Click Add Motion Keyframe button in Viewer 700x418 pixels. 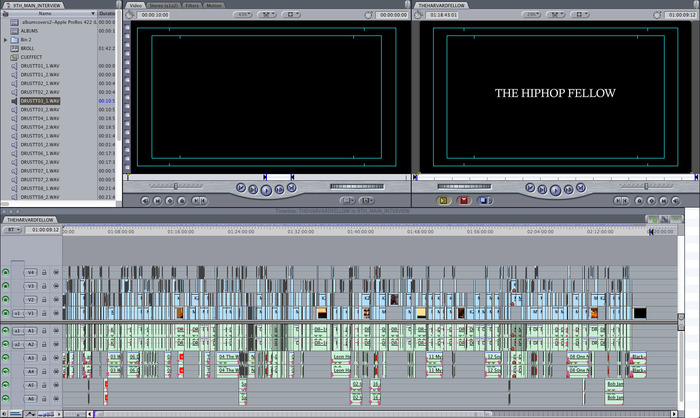point(169,201)
